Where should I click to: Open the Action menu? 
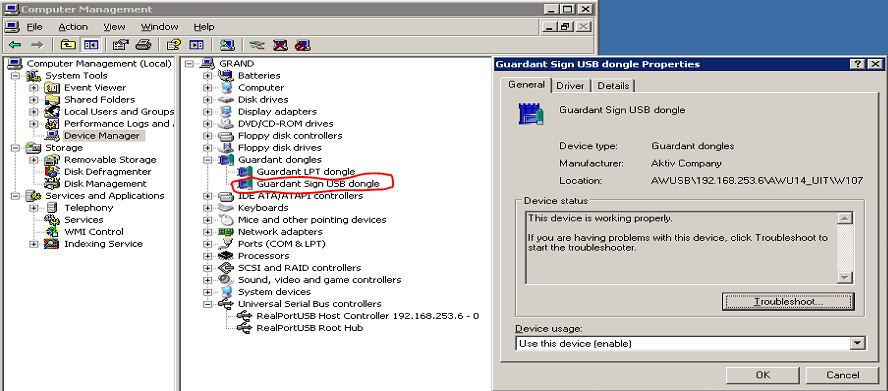coord(73,27)
